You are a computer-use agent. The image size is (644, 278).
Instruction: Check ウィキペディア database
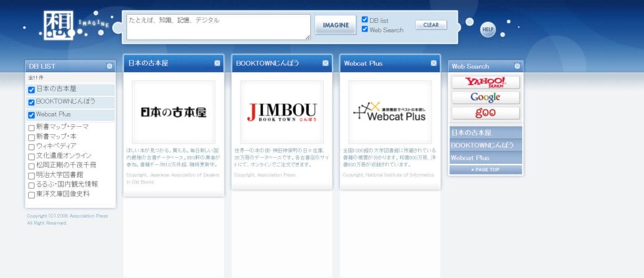(x=31, y=147)
